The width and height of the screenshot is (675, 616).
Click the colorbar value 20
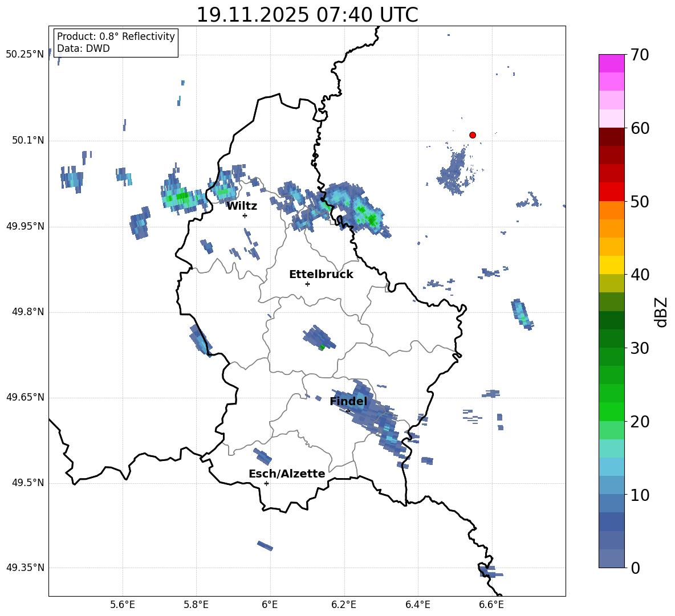pyautogui.click(x=640, y=422)
